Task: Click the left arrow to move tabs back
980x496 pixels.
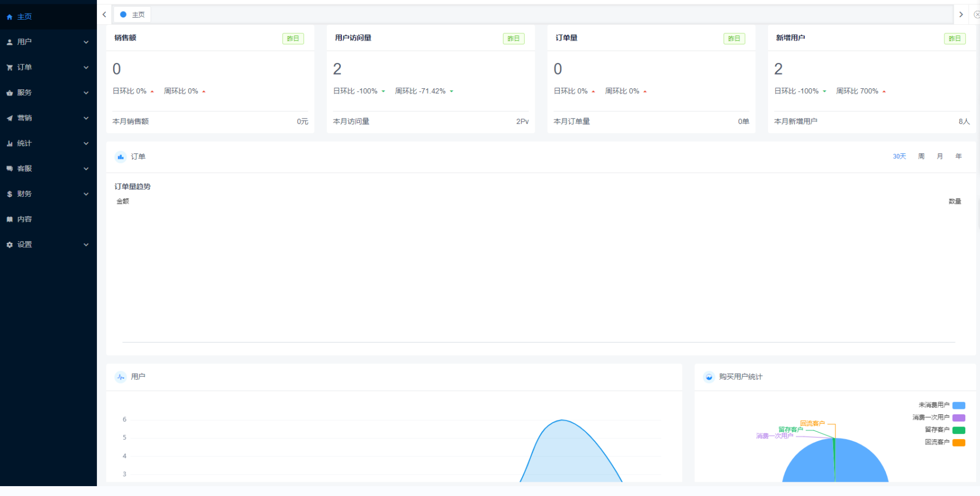Action: coord(104,15)
